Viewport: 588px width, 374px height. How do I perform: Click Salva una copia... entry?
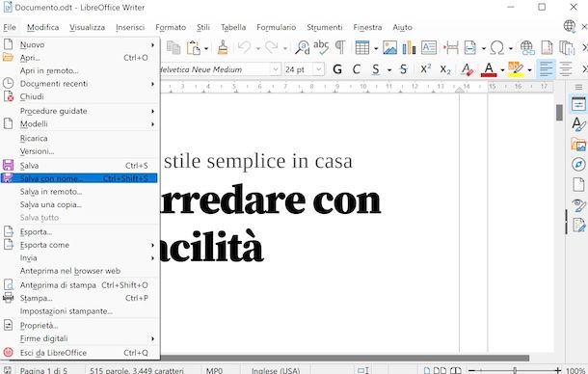point(79,204)
